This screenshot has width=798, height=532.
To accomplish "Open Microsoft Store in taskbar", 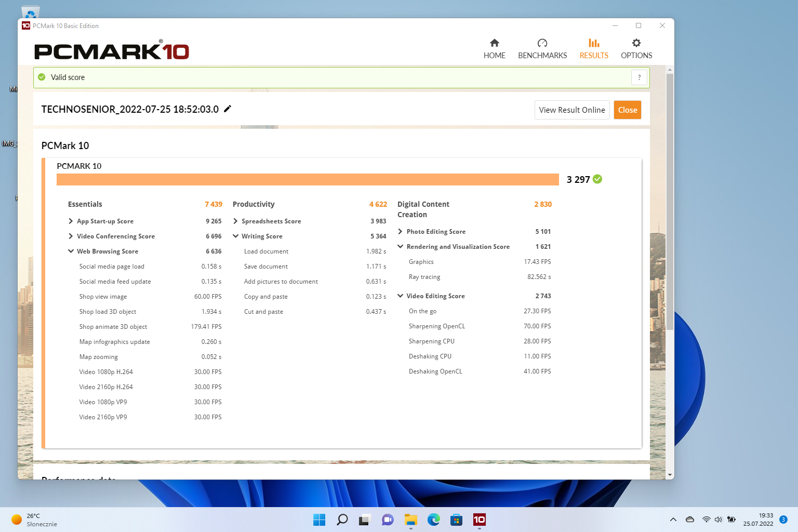I will pos(456,520).
